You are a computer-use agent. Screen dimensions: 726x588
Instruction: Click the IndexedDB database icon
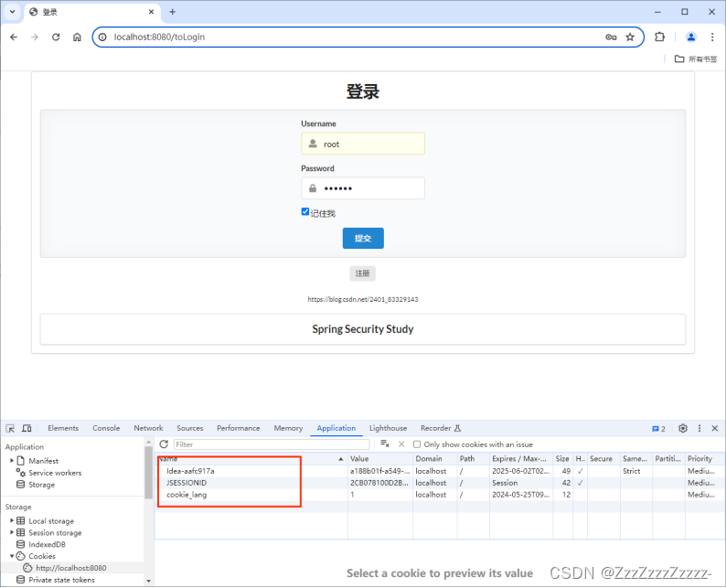(20, 544)
